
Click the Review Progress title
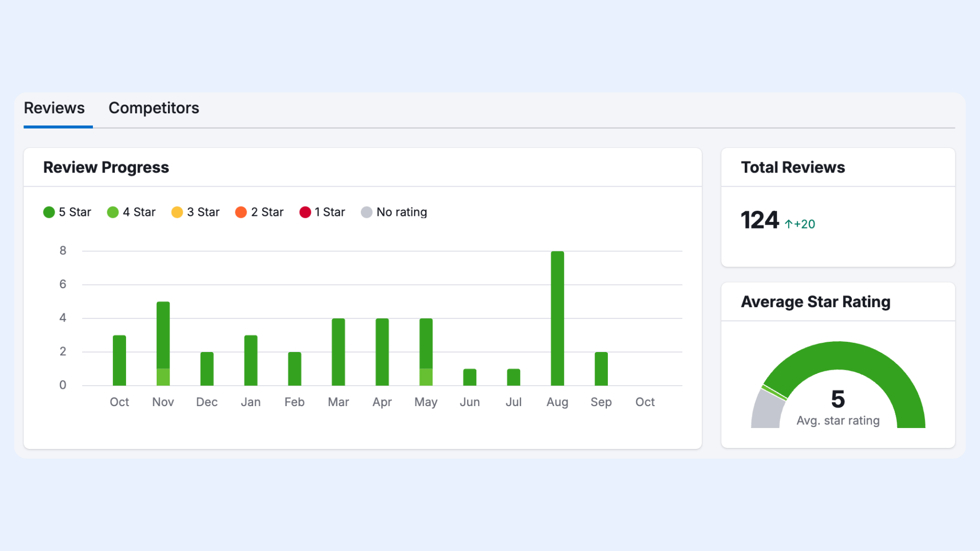pyautogui.click(x=106, y=167)
